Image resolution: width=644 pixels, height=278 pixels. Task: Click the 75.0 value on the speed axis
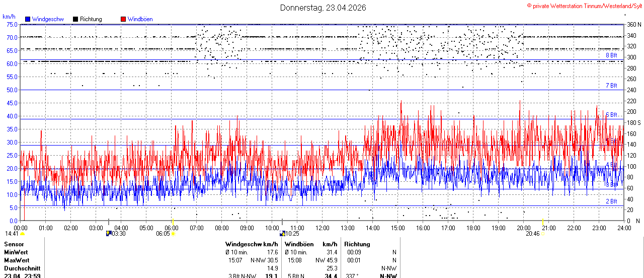(x=12, y=24)
